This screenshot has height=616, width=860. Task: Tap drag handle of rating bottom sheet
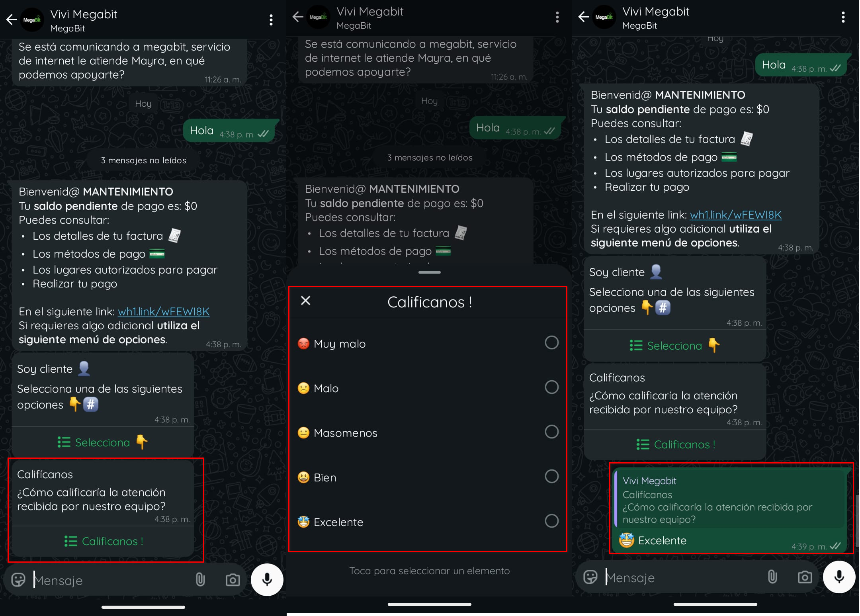coord(429,272)
